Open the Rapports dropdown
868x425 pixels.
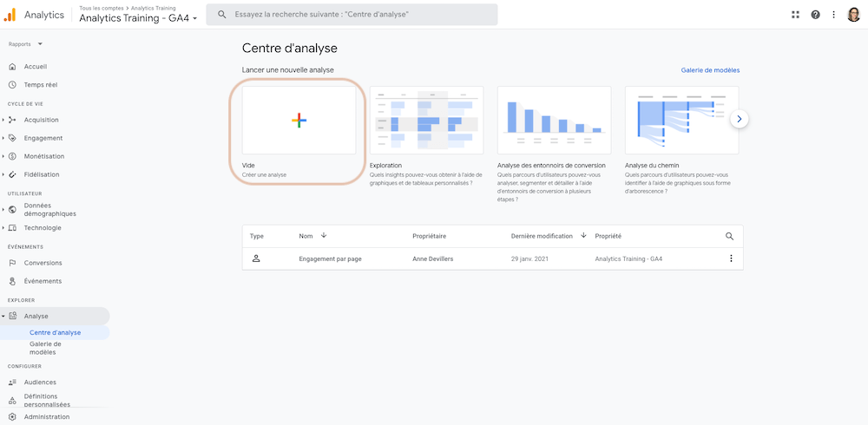[x=25, y=43]
